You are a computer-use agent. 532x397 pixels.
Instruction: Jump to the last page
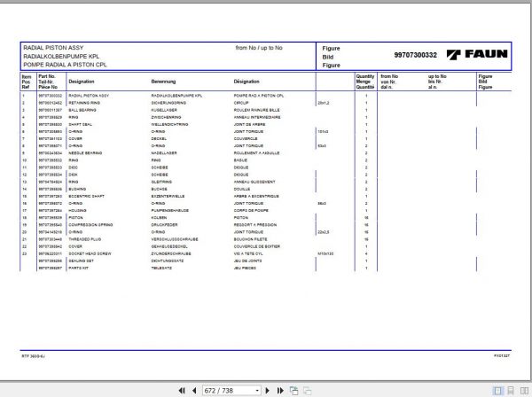point(280,391)
